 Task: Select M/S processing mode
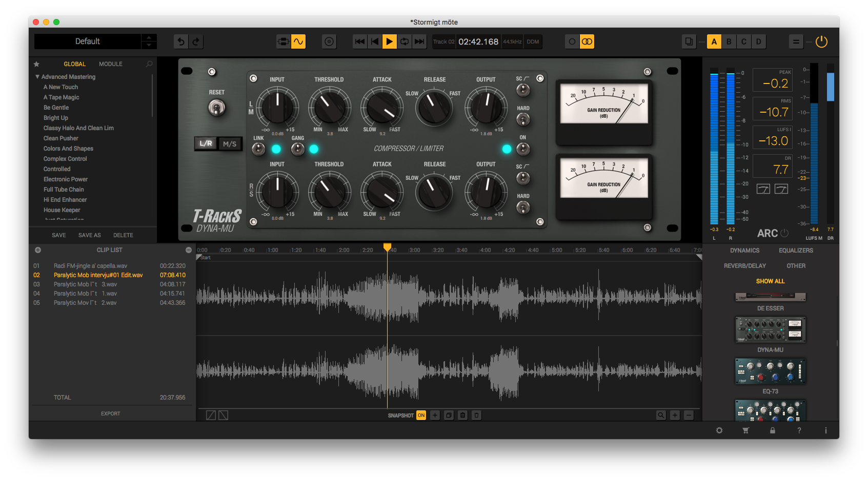(x=230, y=144)
